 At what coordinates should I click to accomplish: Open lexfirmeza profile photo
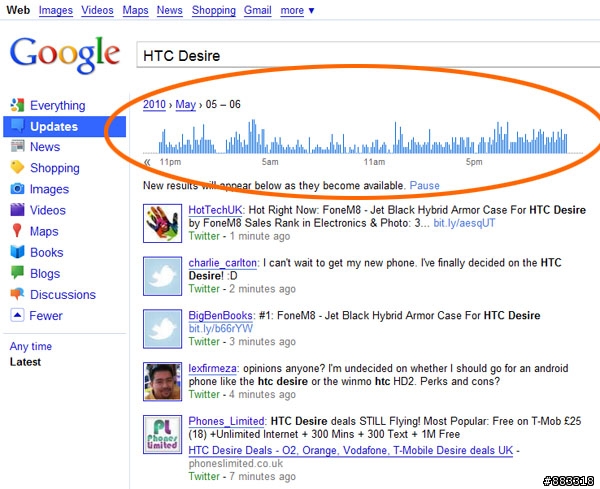click(162, 382)
